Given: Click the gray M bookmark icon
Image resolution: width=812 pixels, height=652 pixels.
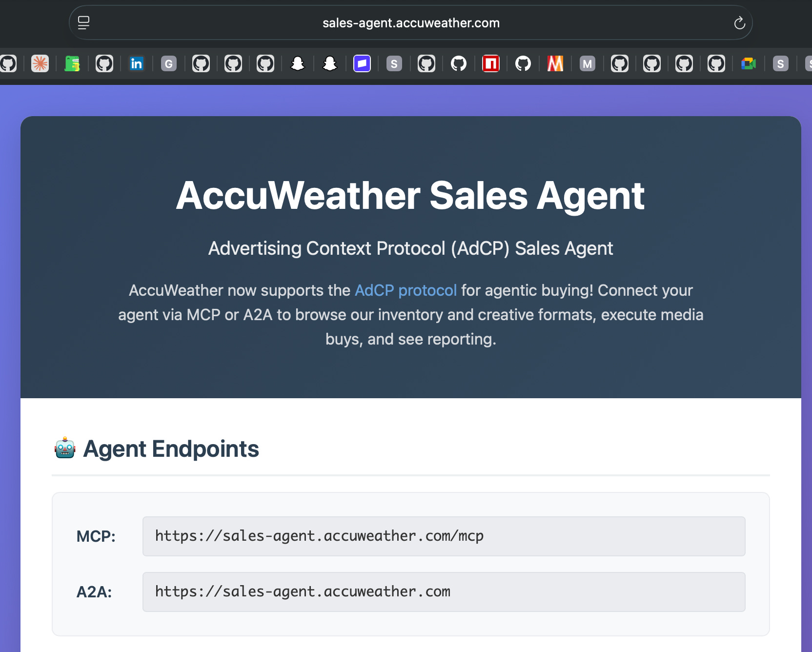Looking at the screenshot, I should click(x=588, y=63).
